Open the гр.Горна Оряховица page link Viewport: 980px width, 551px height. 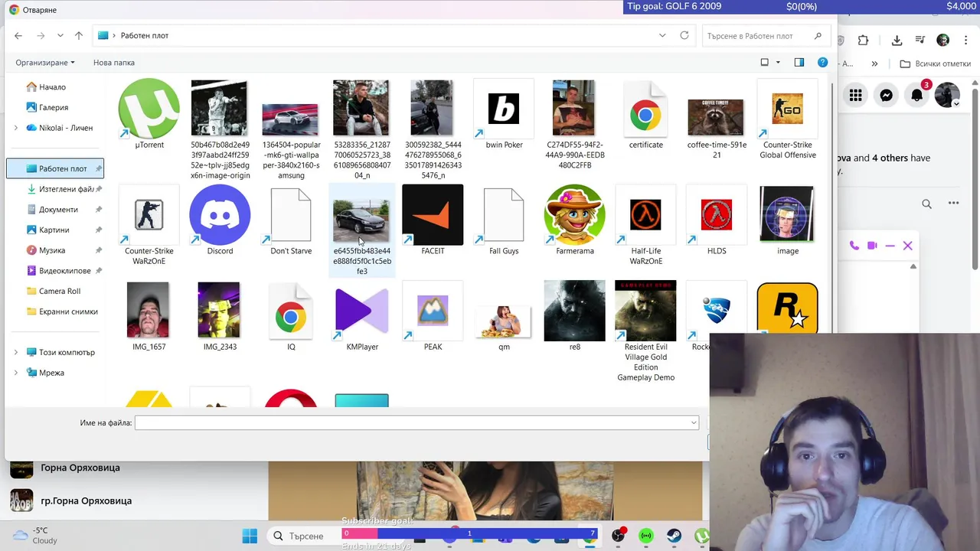tap(86, 500)
